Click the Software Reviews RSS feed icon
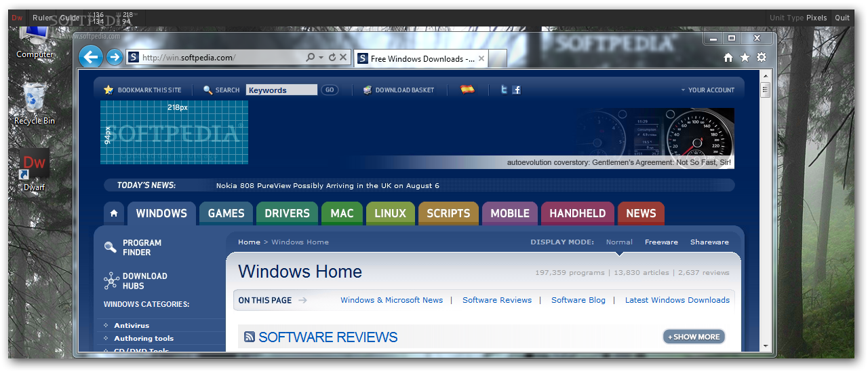 250,337
